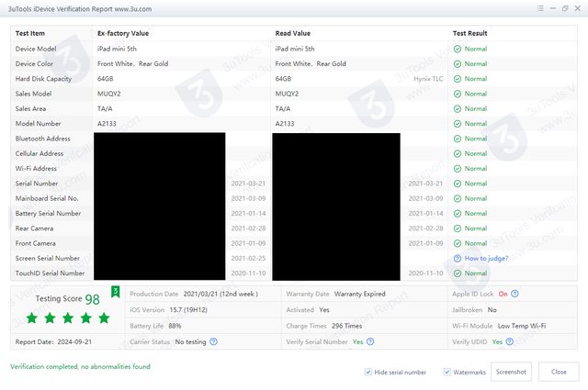This screenshot has height=390, width=588.
Task: Open the How to judge link
Action: tap(487, 258)
